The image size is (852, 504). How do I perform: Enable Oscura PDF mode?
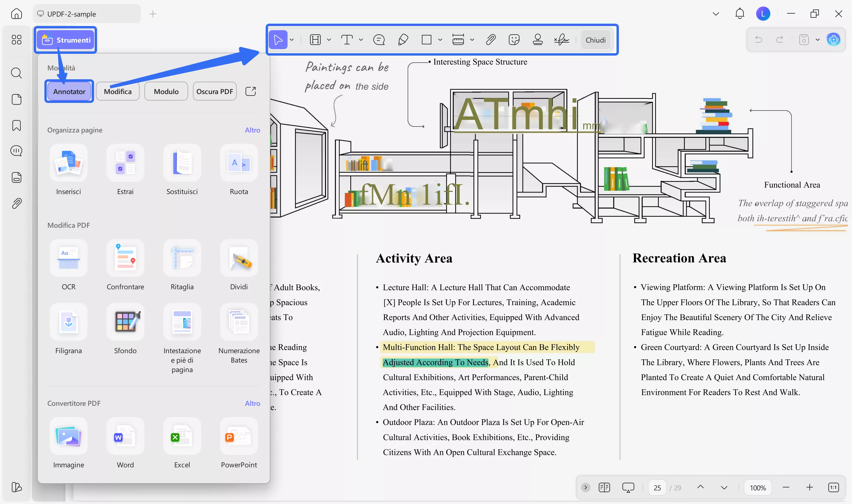(x=214, y=91)
